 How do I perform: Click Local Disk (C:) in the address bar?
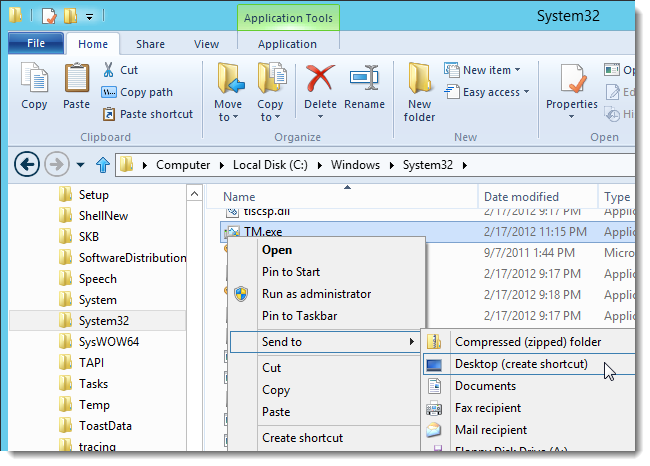click(270, 165)
